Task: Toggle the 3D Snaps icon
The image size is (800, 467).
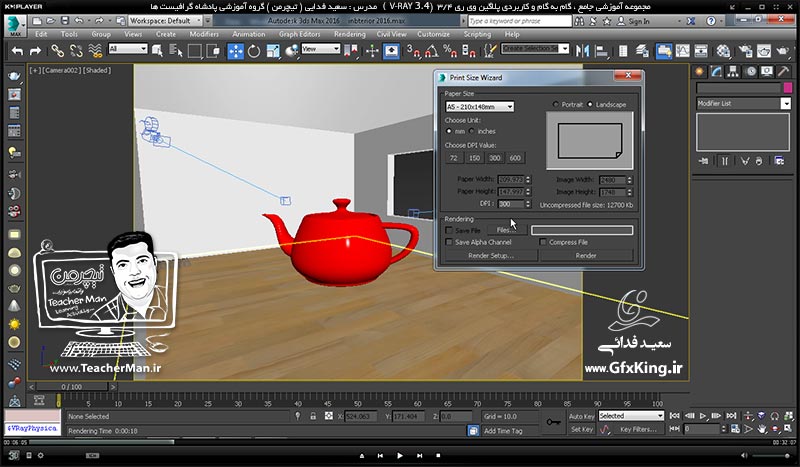Action: pos(413,51)
